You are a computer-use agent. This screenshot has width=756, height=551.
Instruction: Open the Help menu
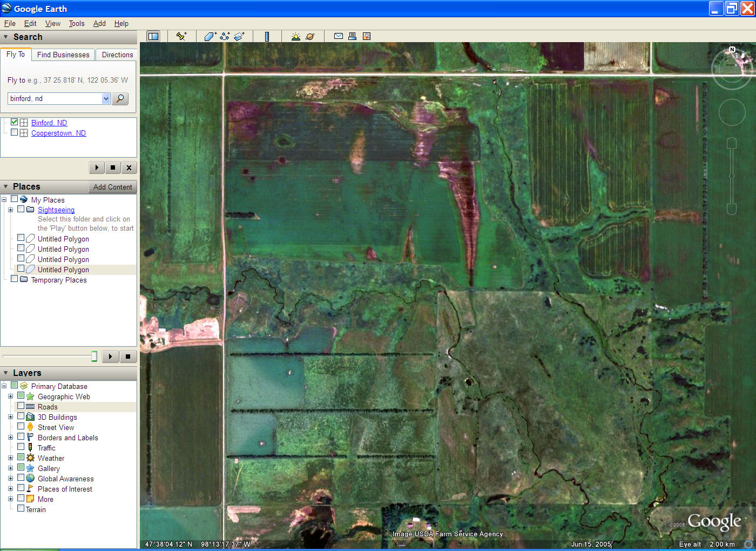coord(122,23)
